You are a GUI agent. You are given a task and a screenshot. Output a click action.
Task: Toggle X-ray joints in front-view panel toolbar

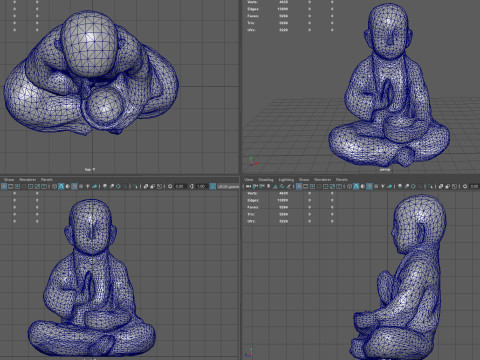[159, 186]
